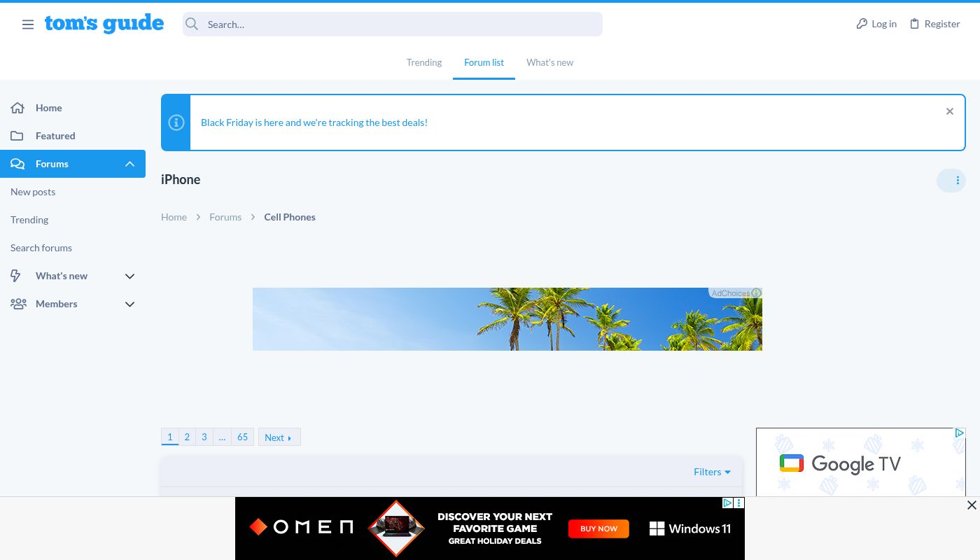980x560 pixels.
Task: Click the Search input field
Action: tap(399, 24)
